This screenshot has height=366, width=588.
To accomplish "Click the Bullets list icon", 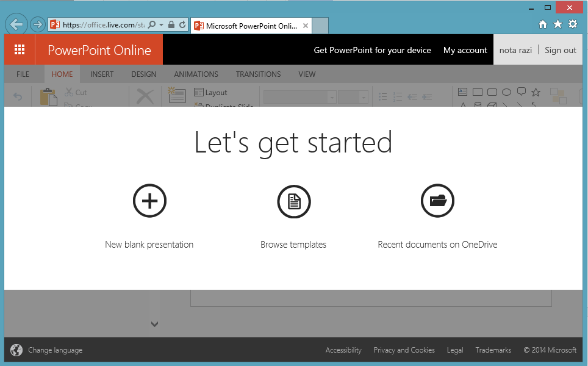I will (383, 97).
